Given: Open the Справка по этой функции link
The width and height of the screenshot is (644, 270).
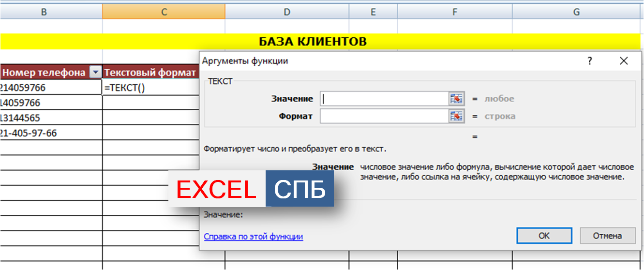Looking at the screenshot, I should click(x=253, y=237).
